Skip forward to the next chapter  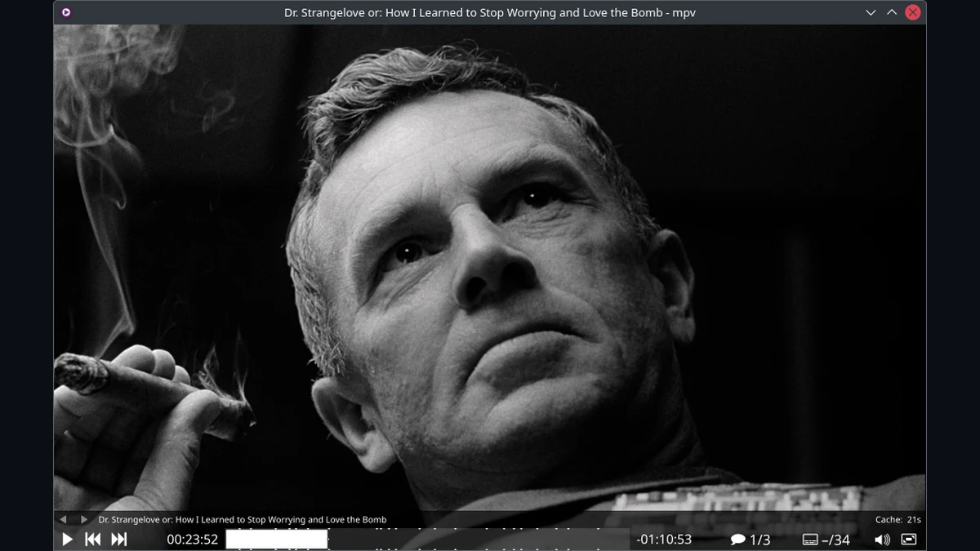pyautogui.click(x=119, y=540)
